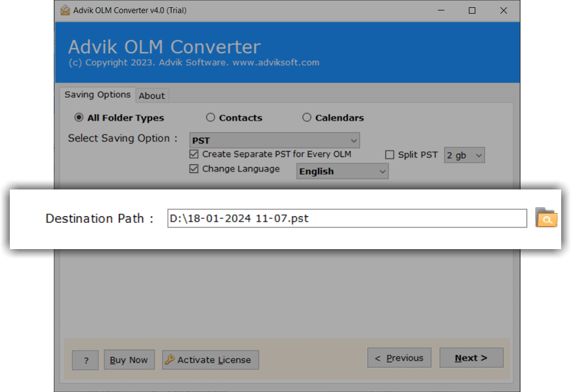571x392 pixels.
Task: Enable the Split PST checkbox
Action: pyautogui.click(x=389, y=155)
